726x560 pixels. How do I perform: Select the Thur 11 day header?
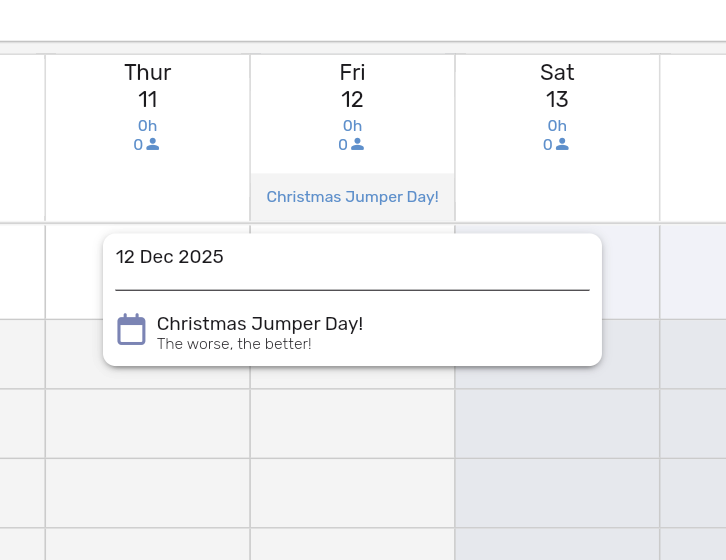click(x=147, y=85)
